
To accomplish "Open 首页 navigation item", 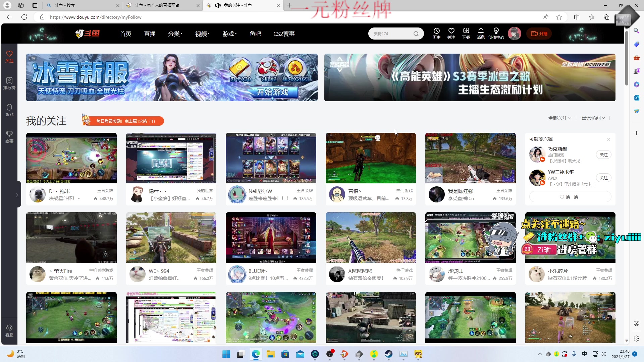I will (x=126, y=34).
